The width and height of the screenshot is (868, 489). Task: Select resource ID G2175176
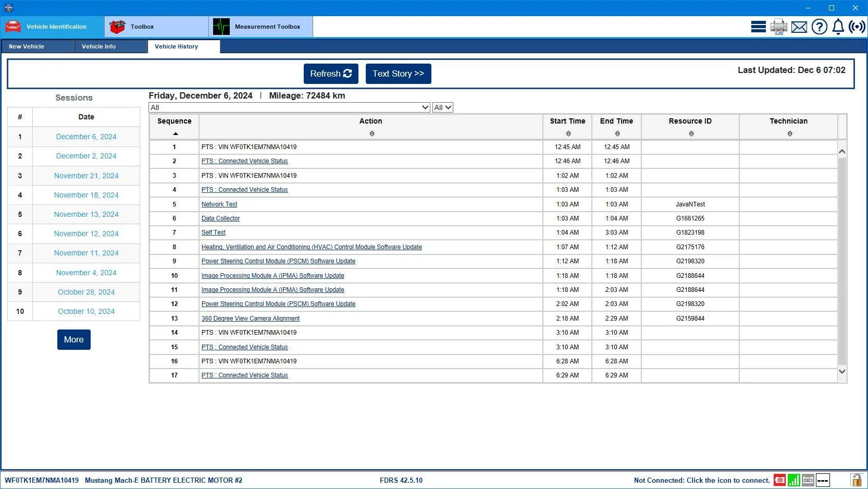click(690, 247)
